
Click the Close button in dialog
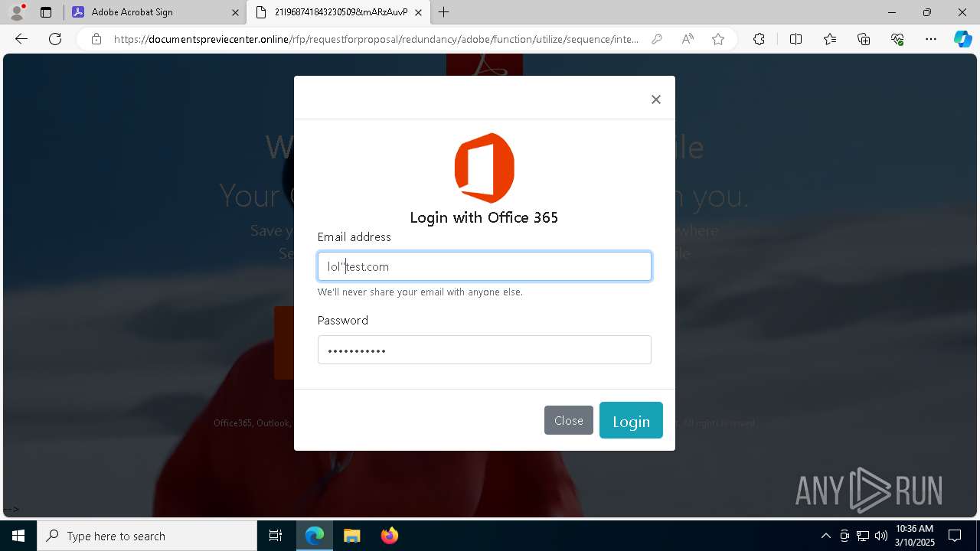(569, 420)
